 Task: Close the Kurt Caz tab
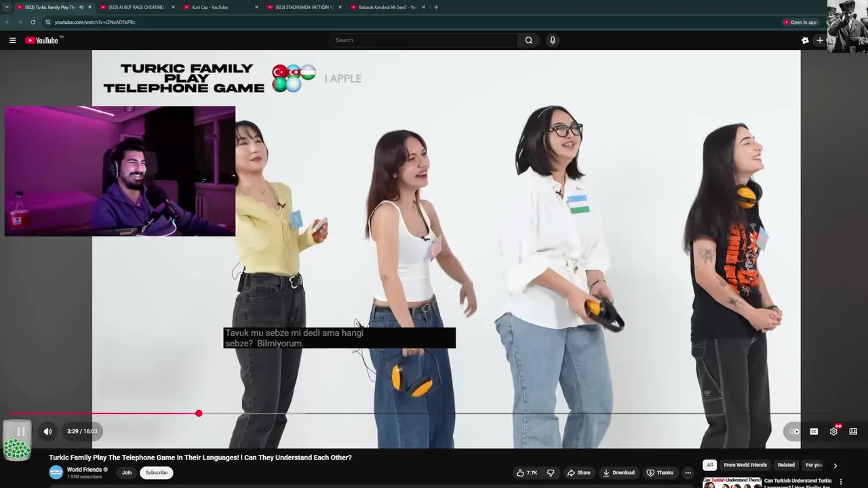pos(256,7)
